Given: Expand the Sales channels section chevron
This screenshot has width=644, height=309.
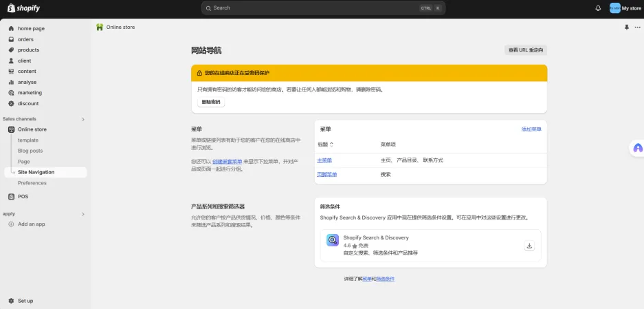Looking at the screenshot, I should 83,119.
